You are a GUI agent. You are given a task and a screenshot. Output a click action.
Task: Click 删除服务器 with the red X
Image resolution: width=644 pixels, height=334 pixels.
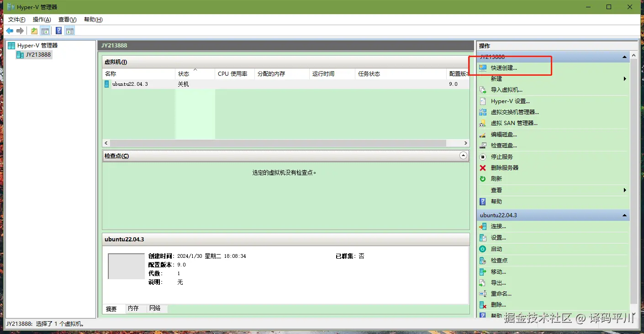pyautogui.click(x=505, y=167)
